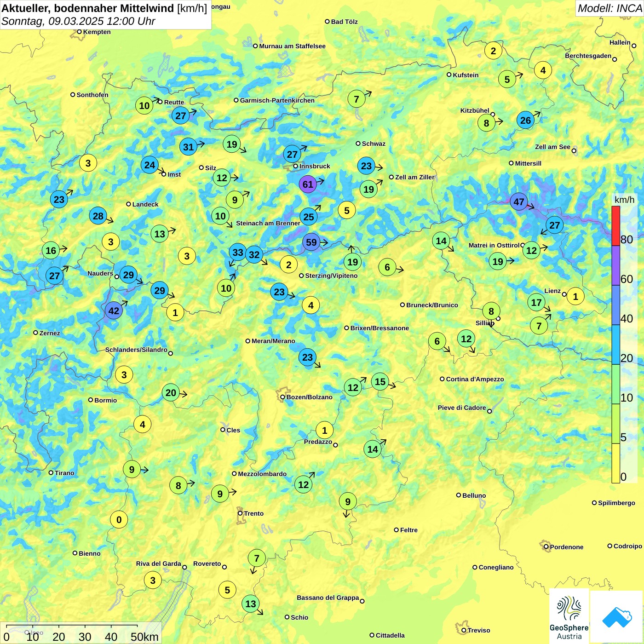644x644 pixels.
Task: Click the date line 'Sonntag, 09.03.2025 12:00 Uhr'
Action: click(x=78, y=21)
